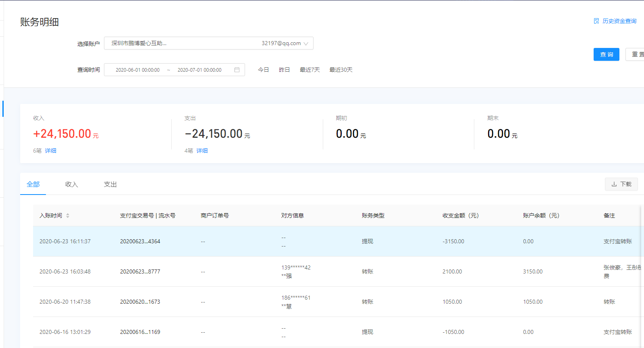644x348 pixels.
Task: Select the 今日 quick date filter
Action: tap(263, 70)
